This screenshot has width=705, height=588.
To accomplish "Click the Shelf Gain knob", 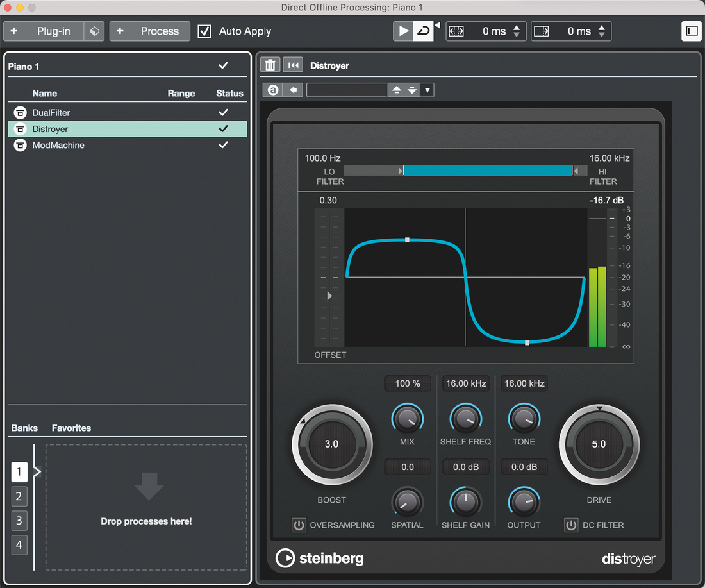I will [466, 502].
